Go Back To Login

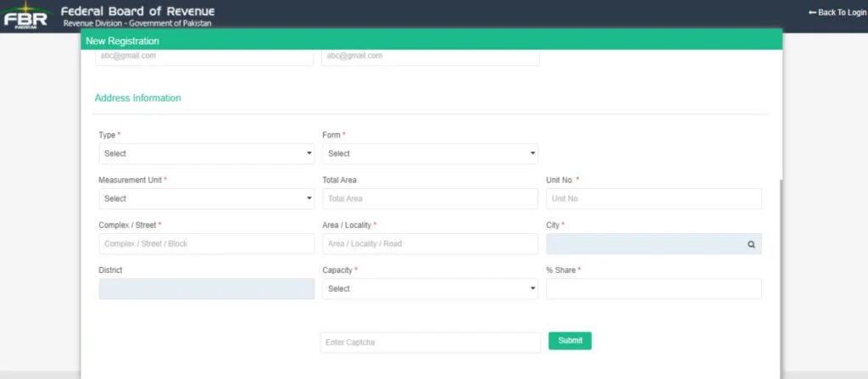pos(837,12)
